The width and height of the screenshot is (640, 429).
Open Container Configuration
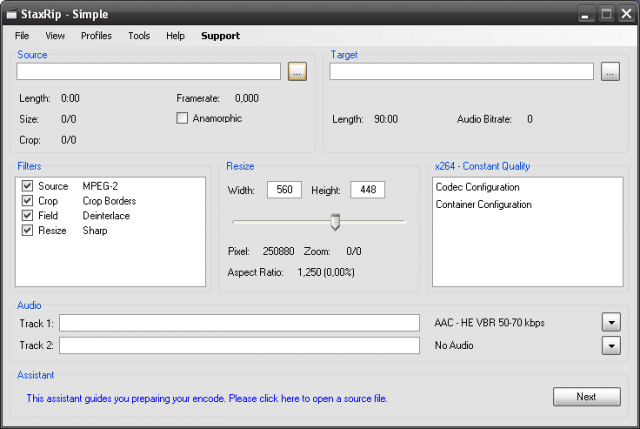[483, 205]
